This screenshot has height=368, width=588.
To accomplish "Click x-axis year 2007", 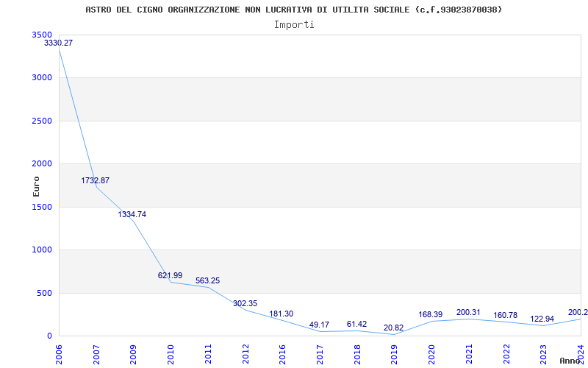I will tap(96, 355).
